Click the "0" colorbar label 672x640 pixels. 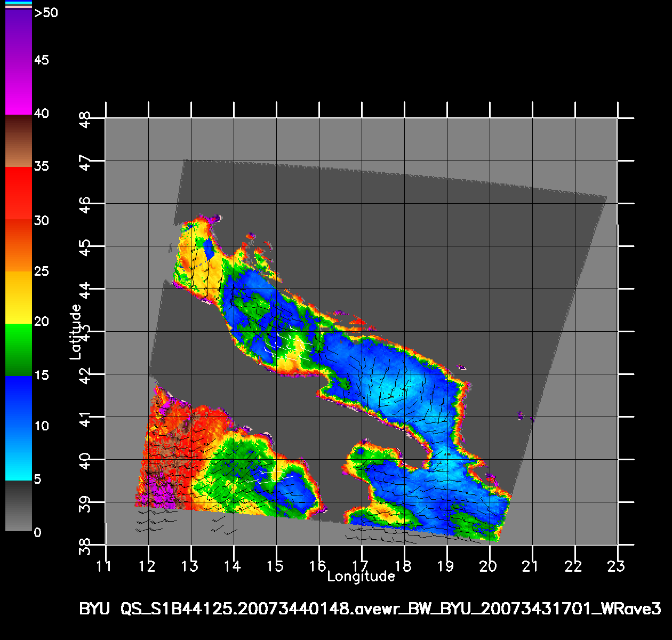click(x=37, y=532)
